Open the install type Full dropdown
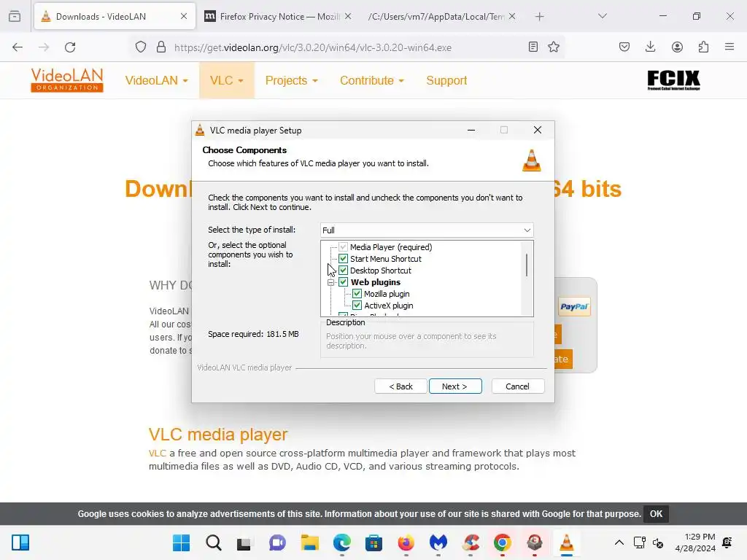 pyautogui.click(x=427, y=230)
